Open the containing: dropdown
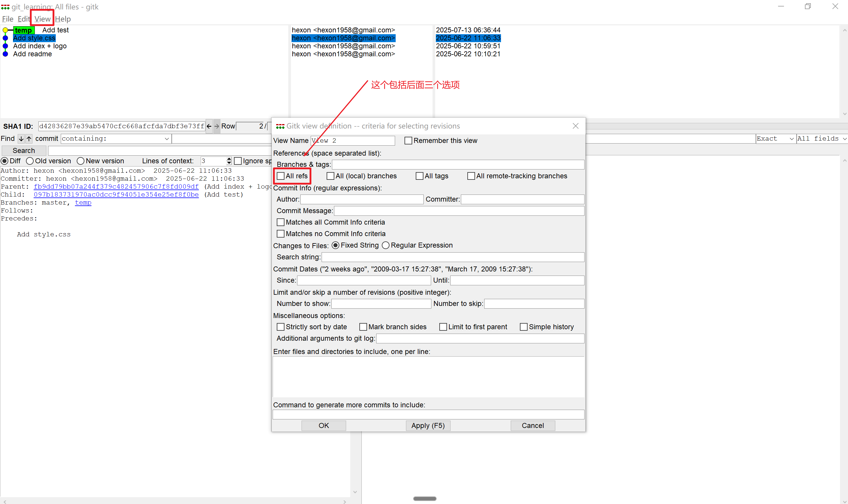 166,139
